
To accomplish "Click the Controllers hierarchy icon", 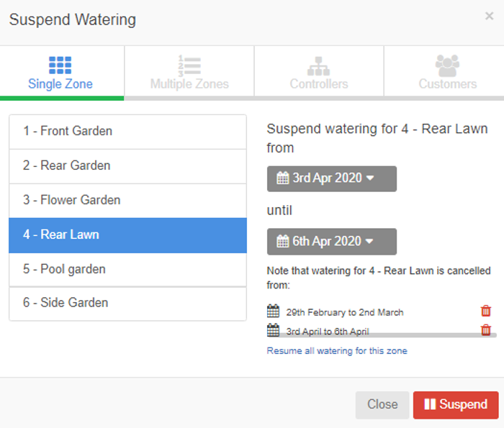I will (318, 66).
